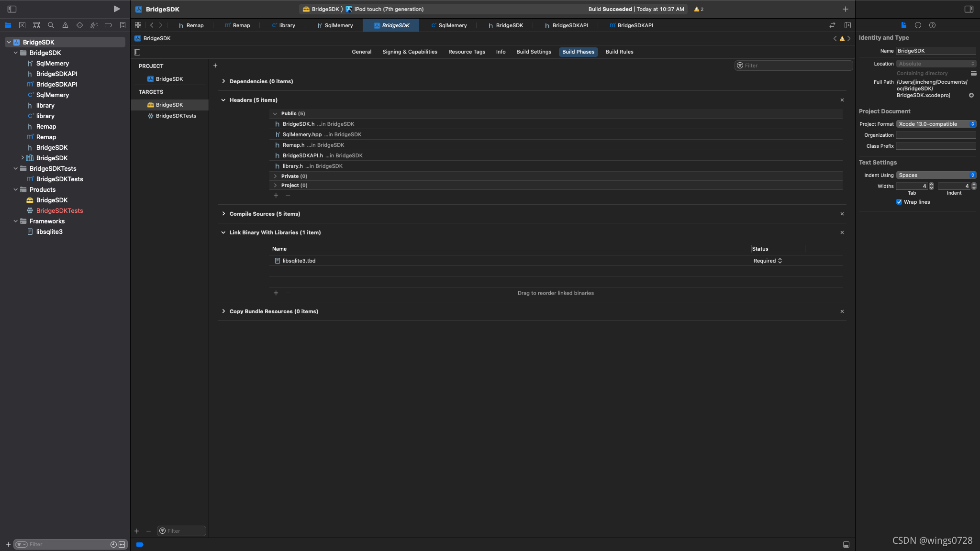Open the Project Format dropdown
The image size is (980, 551).
coord(936,124)
